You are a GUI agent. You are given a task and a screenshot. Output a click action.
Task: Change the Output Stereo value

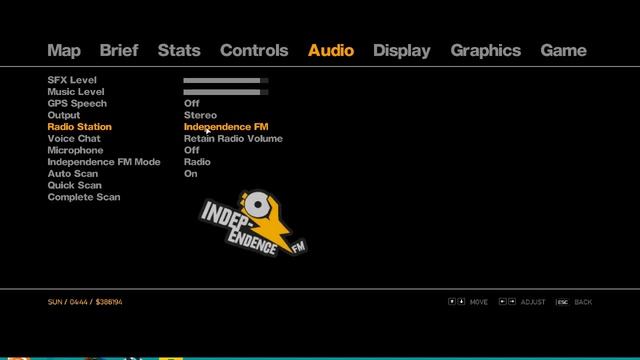coord(200,115)
